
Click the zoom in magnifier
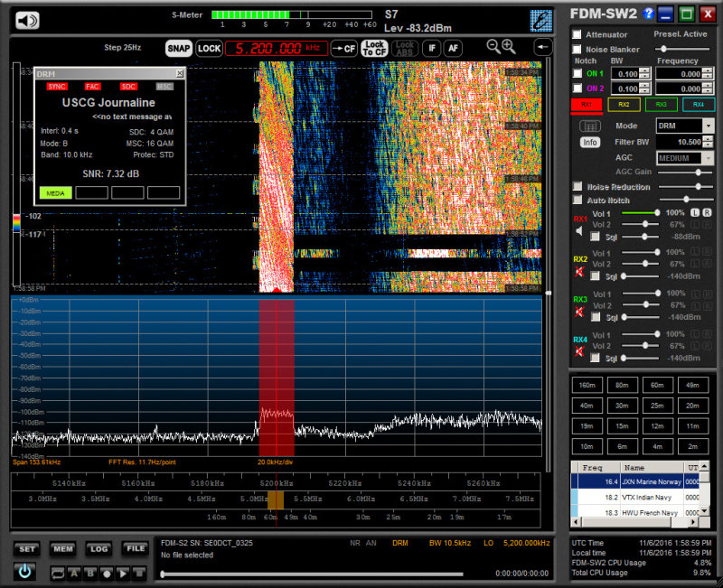click(509, 47)
